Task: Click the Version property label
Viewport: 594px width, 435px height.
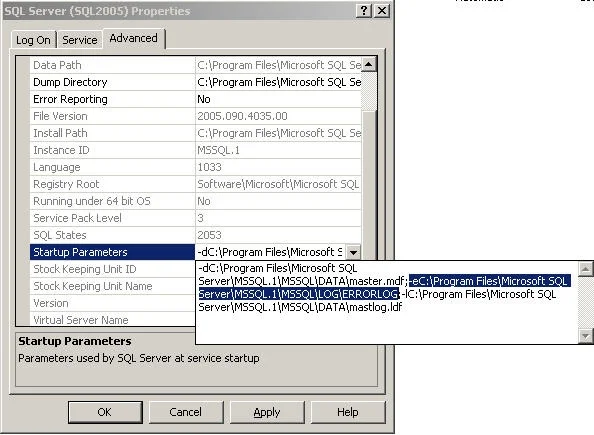Action: (x=51, y=303)
